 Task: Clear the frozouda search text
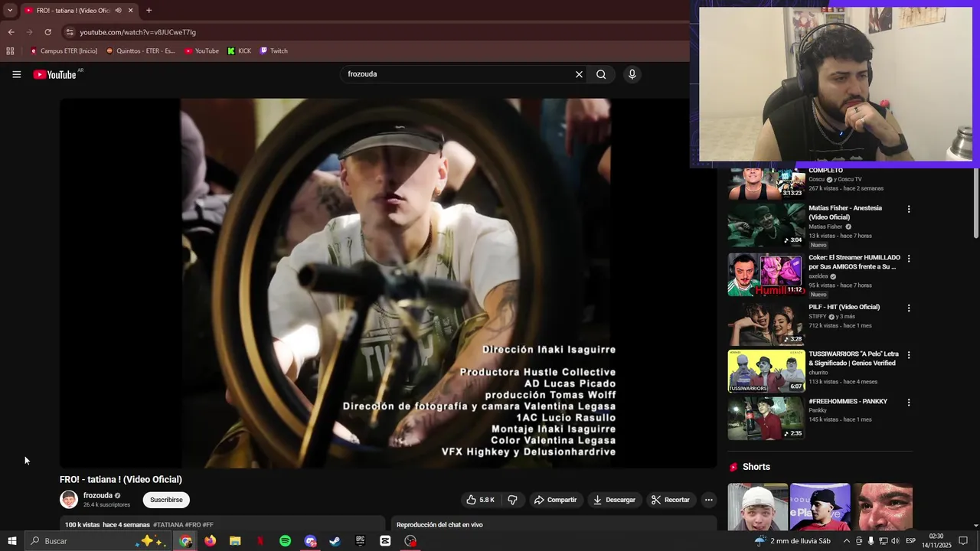tap(579, 74)
